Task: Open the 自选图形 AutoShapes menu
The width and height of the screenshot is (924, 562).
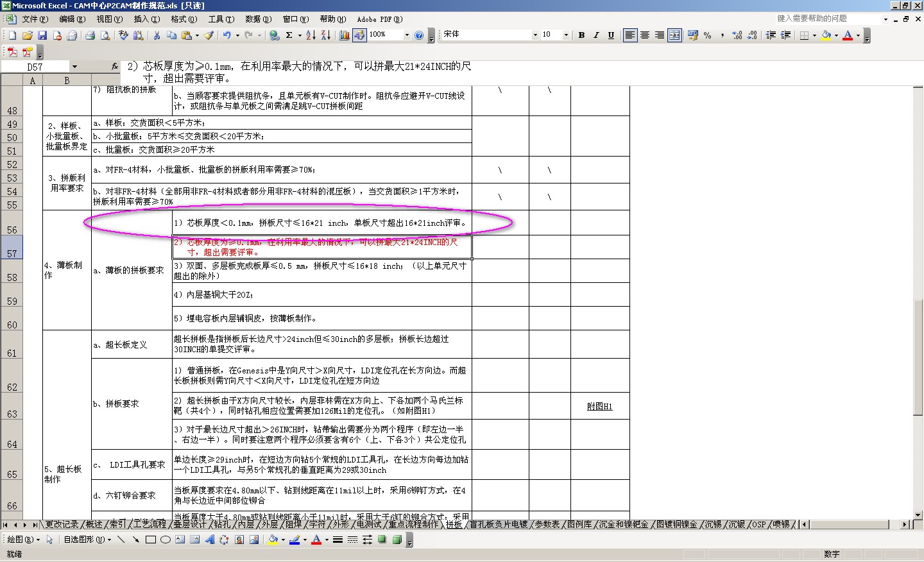Action: pos(87,540)
